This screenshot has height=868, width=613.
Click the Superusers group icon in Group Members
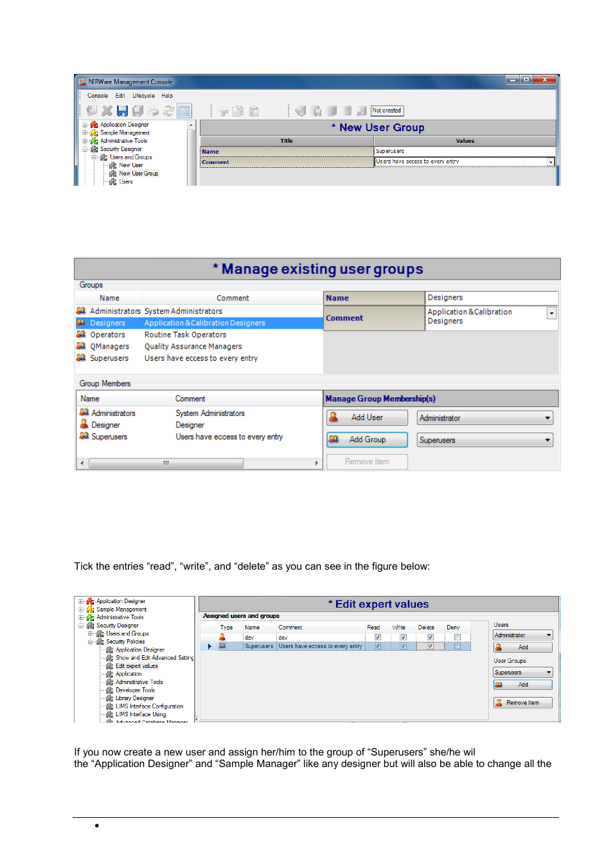point(84,436)
